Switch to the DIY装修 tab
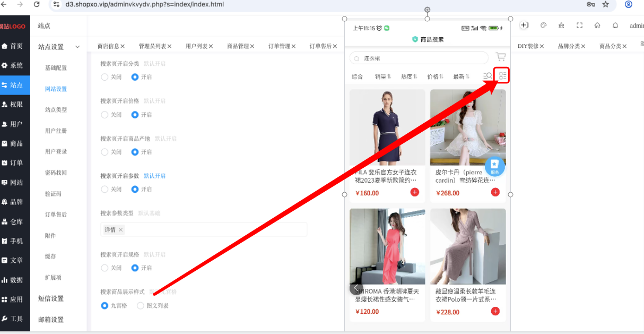644x334 pixels. pos(528,46)
